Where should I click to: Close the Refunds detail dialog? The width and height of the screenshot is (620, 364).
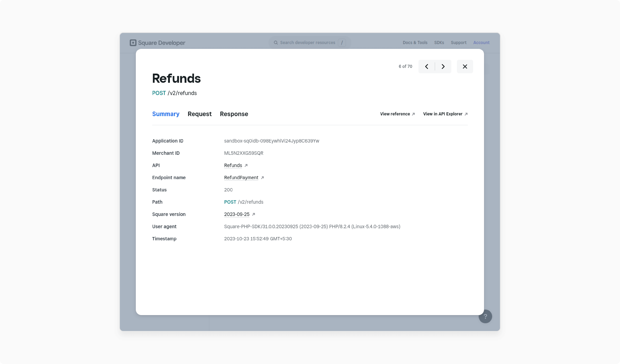(465, 66)
